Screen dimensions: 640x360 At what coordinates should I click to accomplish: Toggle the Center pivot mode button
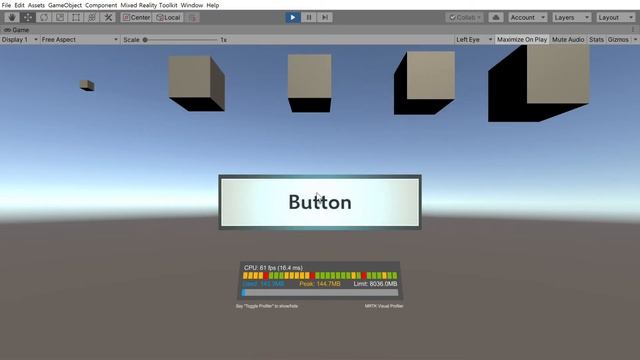tap(136, 18)
